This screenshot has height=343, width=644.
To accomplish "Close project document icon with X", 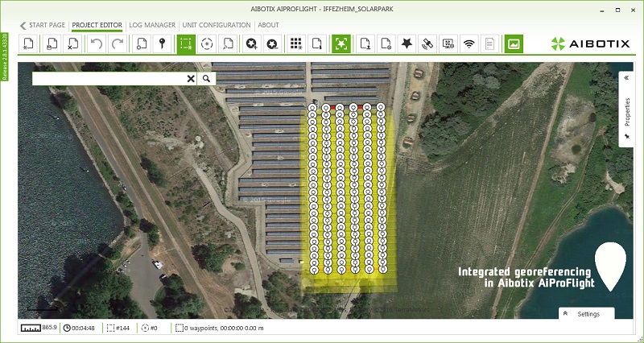I will point(72,43).
